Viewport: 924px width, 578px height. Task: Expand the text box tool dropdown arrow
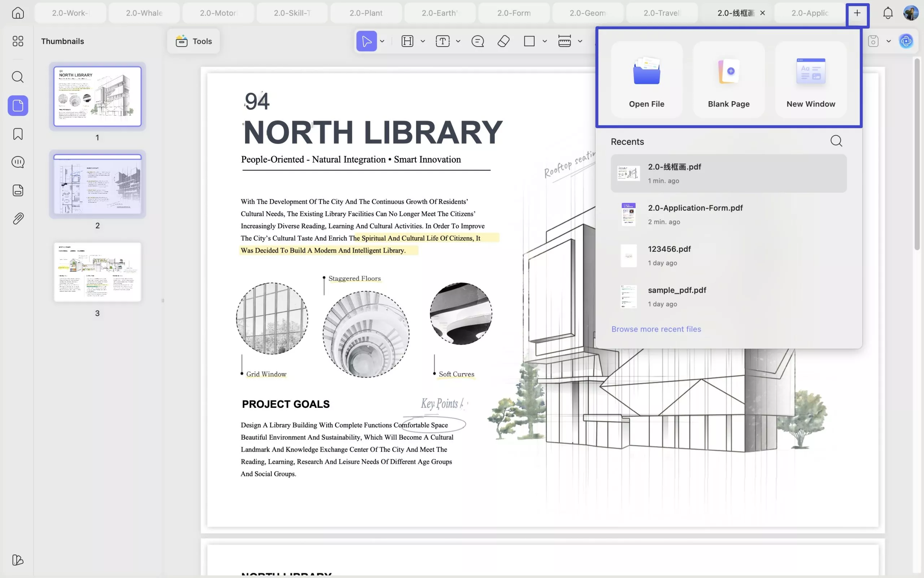[458, 41]
